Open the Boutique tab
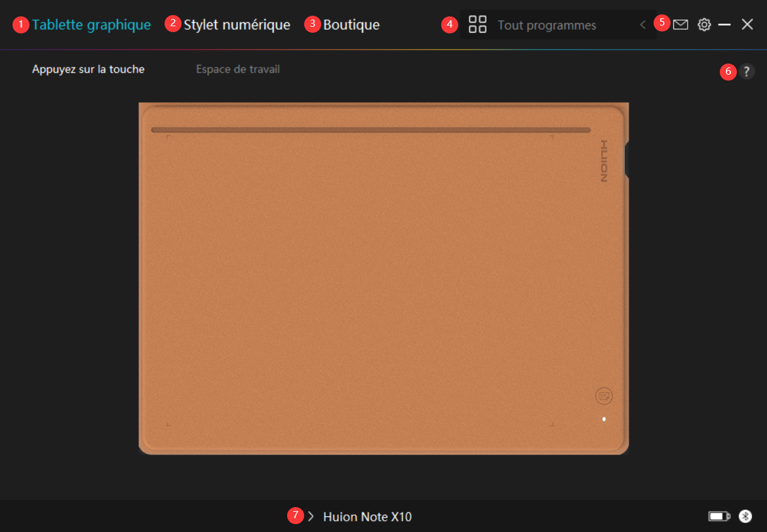The width and height of the screenshot is (767, 532). (x=353, y=24)
